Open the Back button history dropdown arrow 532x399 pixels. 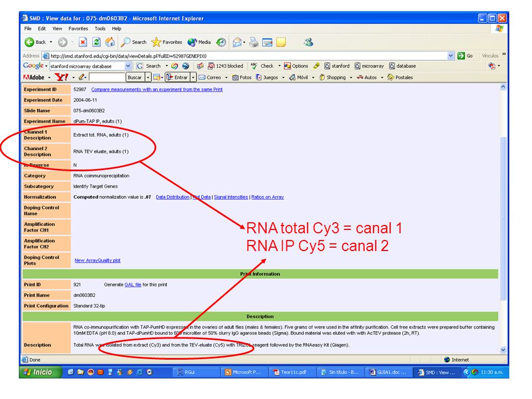[x=51, y=42]
